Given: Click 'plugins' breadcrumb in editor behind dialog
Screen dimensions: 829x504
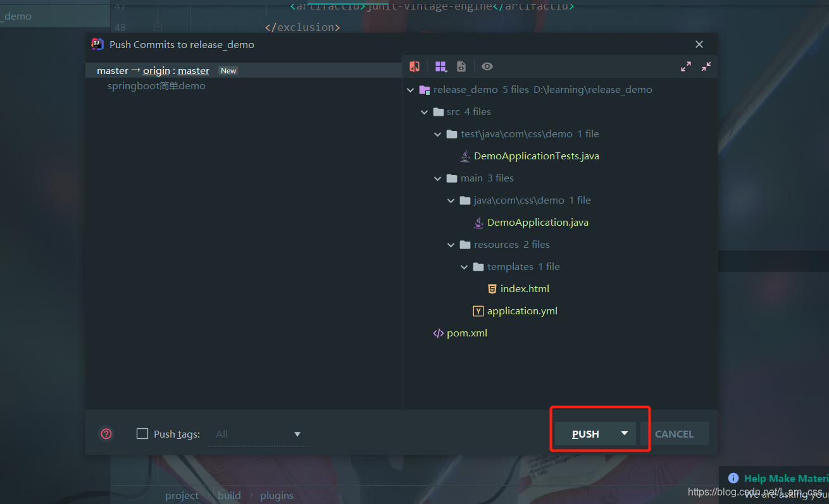Looking at the screenshot, I should pos(277,495).
